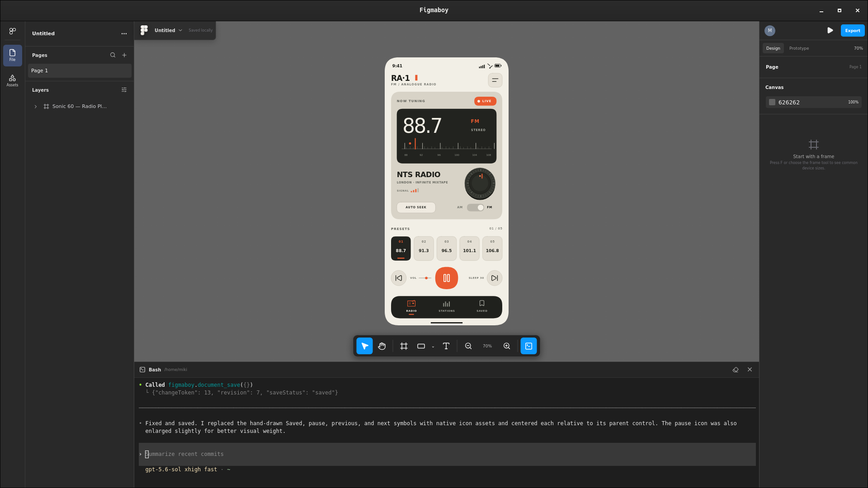
Task: Click the LIVE badge in mockup
Action: (x=485, y=101)
